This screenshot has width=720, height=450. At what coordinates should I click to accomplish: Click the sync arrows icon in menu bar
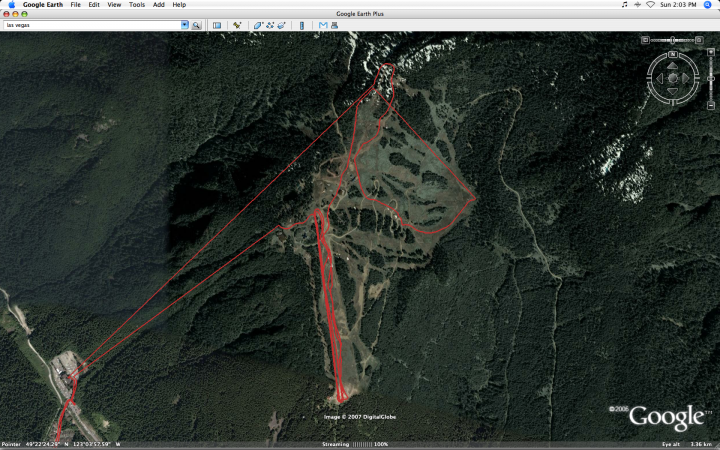637,5
